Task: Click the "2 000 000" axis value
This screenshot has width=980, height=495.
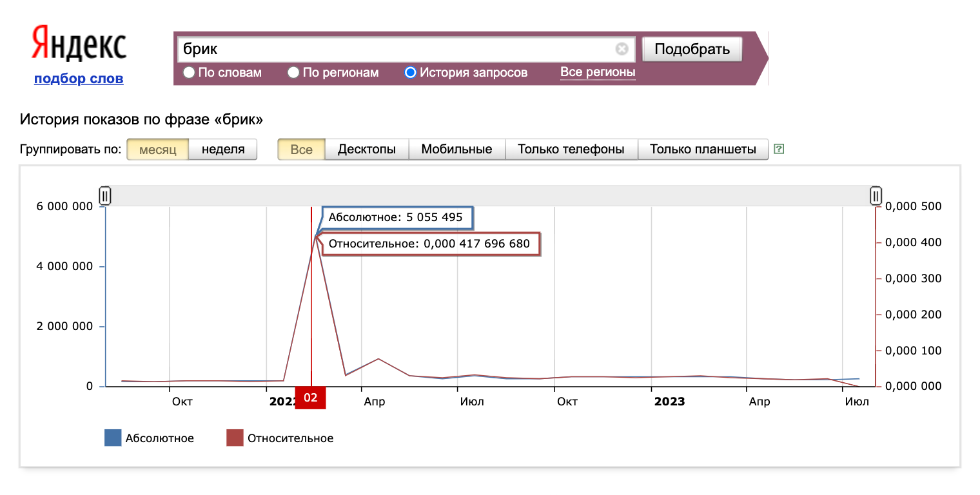Action: point(64,326)
